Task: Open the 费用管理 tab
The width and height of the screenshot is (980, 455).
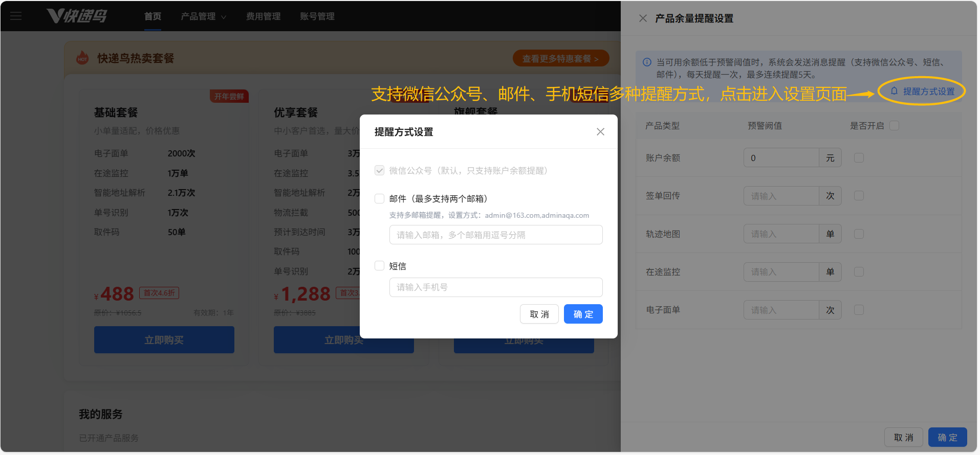Action: point(263,16)
